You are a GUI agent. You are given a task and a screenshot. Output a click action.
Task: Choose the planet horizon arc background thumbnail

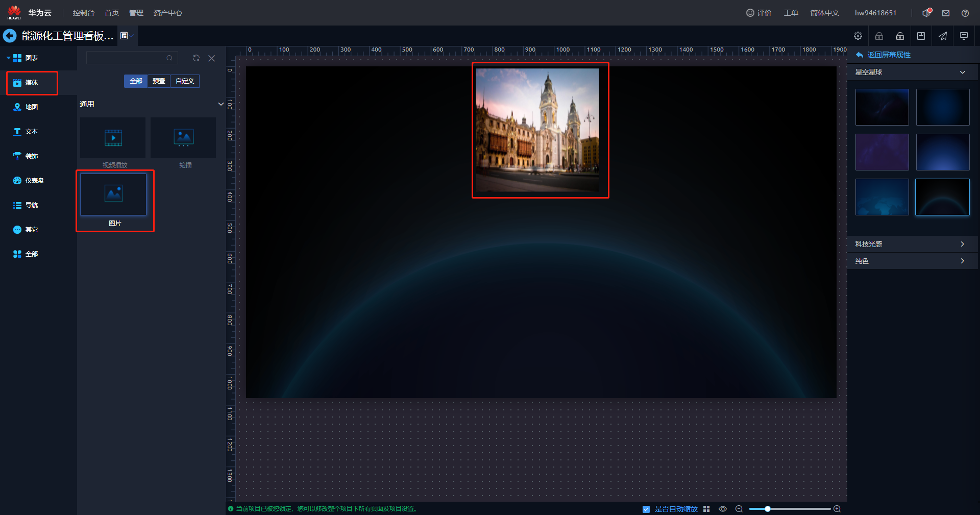(x=943, y=197)
